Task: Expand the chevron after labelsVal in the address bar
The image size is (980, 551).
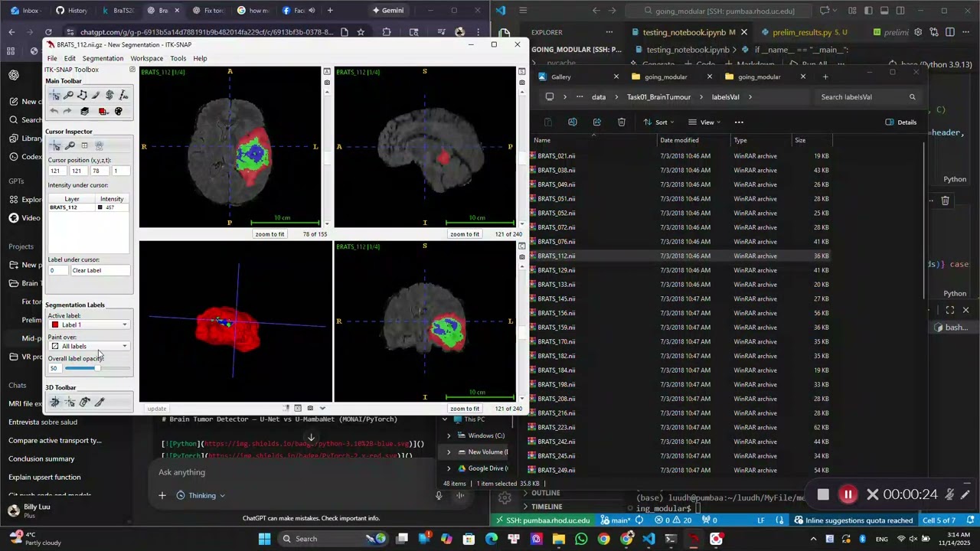Action: (x=750, y=97)
